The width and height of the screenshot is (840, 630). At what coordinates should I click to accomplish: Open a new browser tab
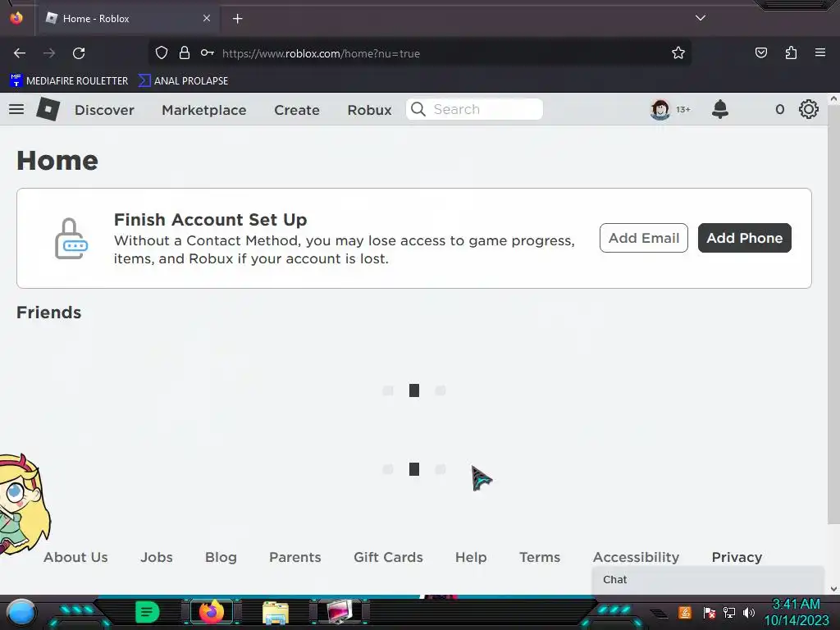[x=237, y=19]
